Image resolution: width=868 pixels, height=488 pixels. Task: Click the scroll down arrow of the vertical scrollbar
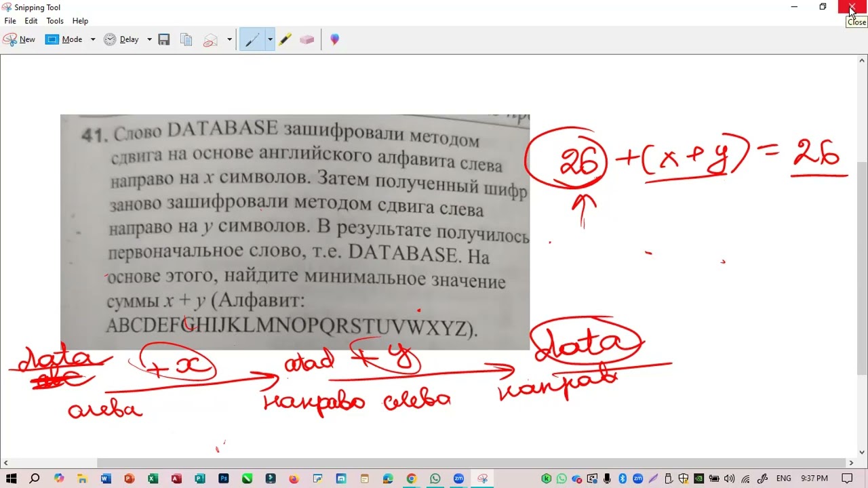point(862,452)
